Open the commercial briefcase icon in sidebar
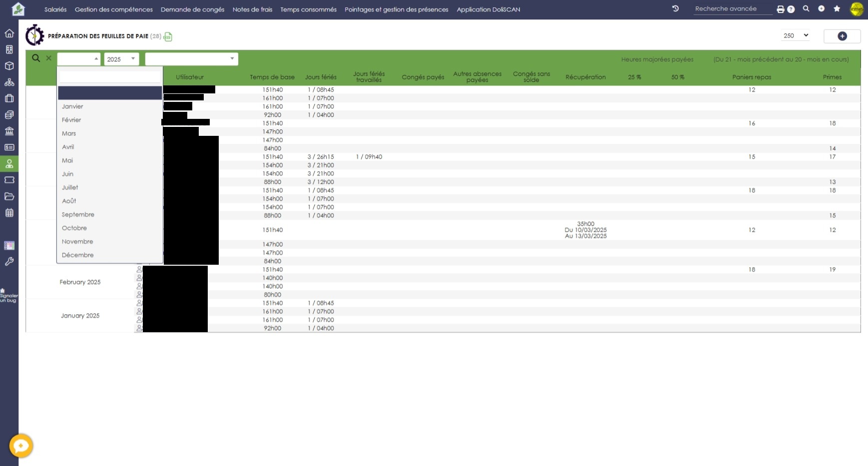868x466 pixels. [x=9, y=98]
